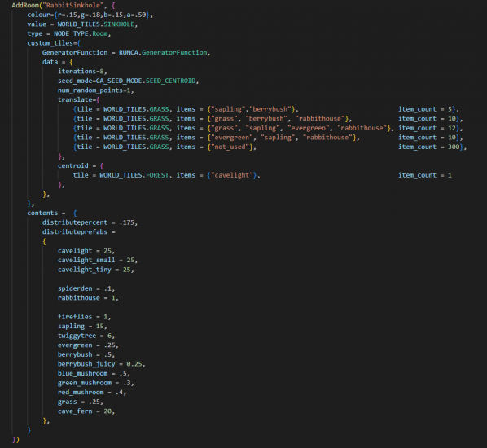Click the distributeprefabs key
Image resolution: width=487 pixels, height=448 pixels.
point(75,232)
